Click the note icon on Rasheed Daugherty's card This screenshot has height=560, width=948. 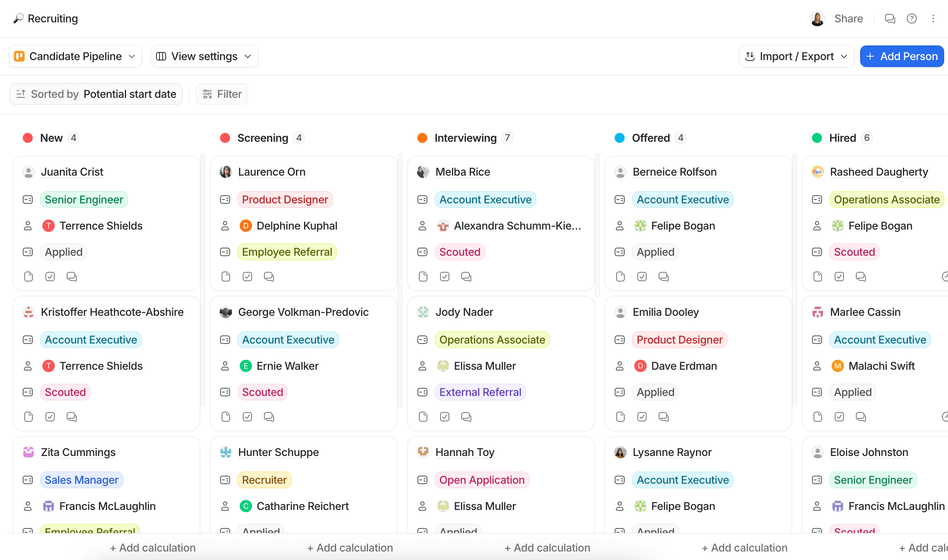coord(817,276)
